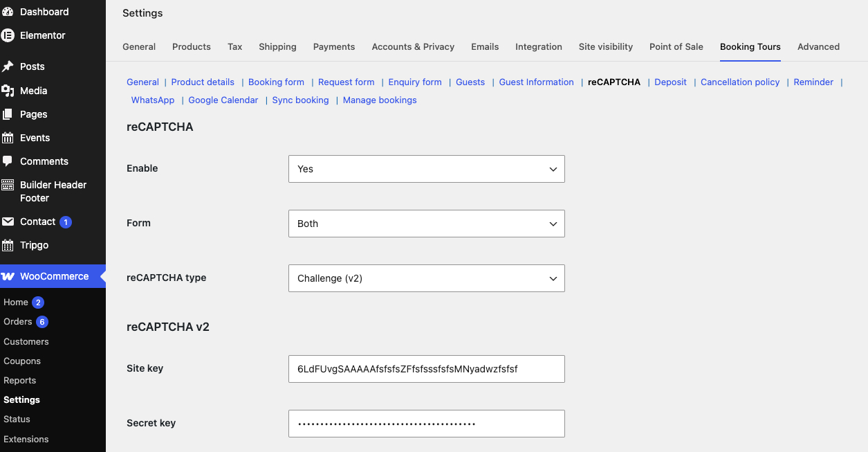Open the Point of Sale tab
This screenshot has height=452, width=868.
(676, 46)
